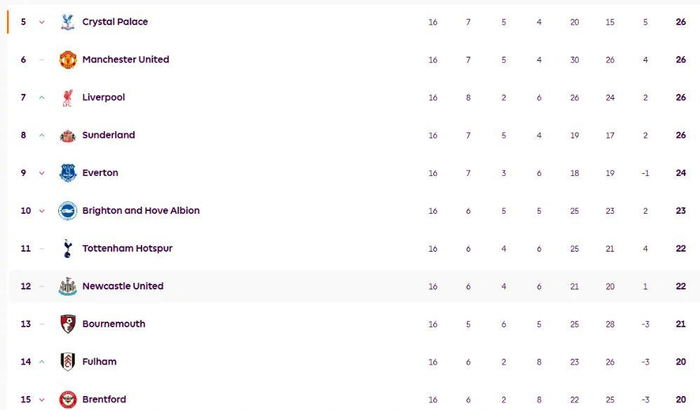Click the Liverpool club badge
The height and width of the screenshot is (410, 700).
coord(67,98)
